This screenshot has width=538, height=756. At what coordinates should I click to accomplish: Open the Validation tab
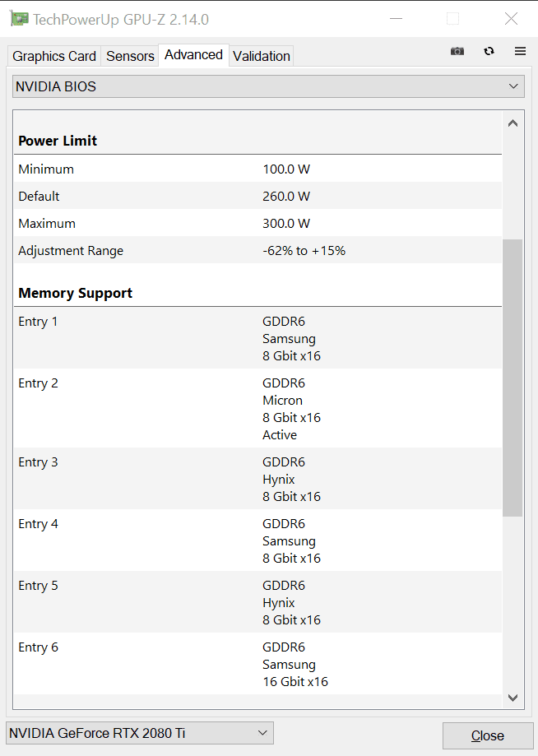(262, 56)
